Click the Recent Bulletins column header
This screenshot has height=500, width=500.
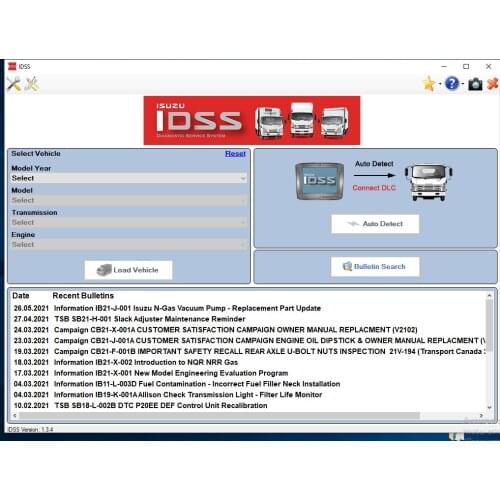(83, 296)
